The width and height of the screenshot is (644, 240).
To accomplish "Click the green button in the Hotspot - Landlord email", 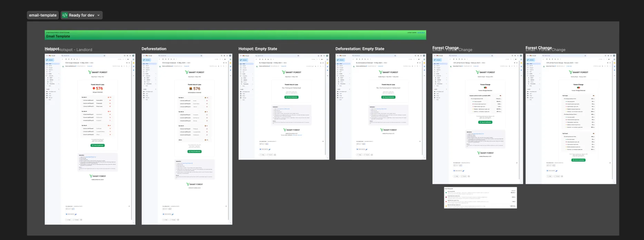I will coord(98,146).
